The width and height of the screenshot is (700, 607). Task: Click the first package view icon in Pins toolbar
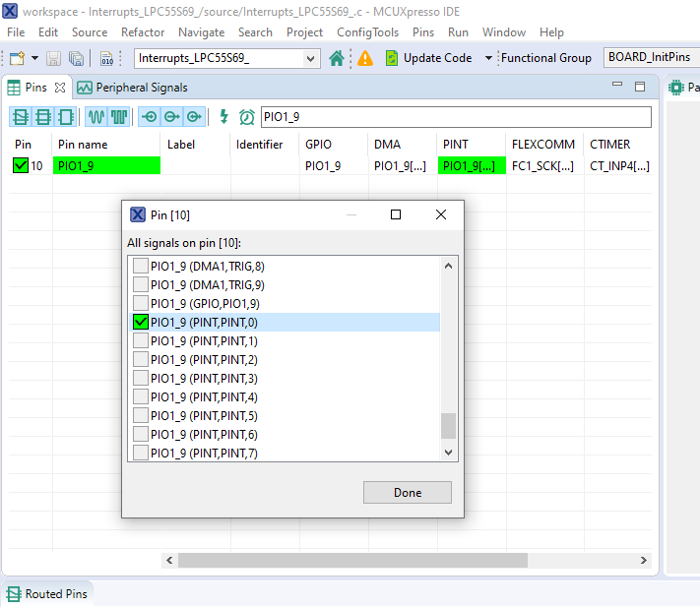[x=20, y=117]
